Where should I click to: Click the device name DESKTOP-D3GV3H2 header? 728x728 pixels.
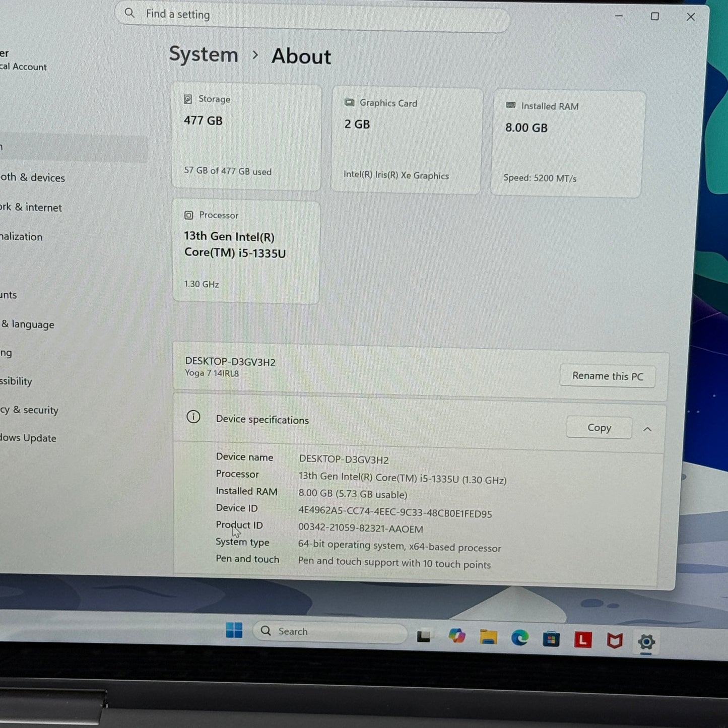coord(230,362)
